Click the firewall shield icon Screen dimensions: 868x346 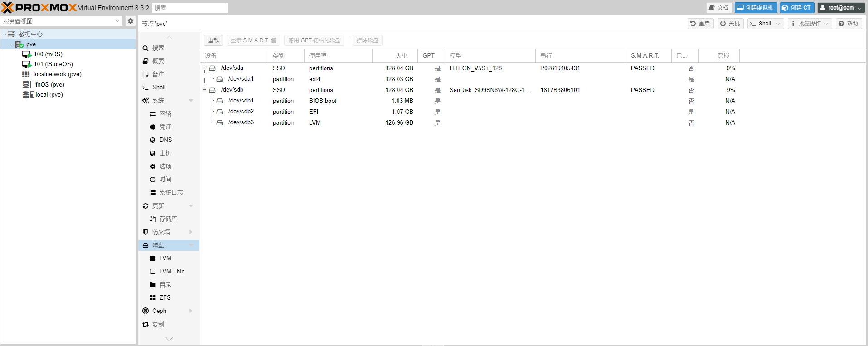[145, 232]
